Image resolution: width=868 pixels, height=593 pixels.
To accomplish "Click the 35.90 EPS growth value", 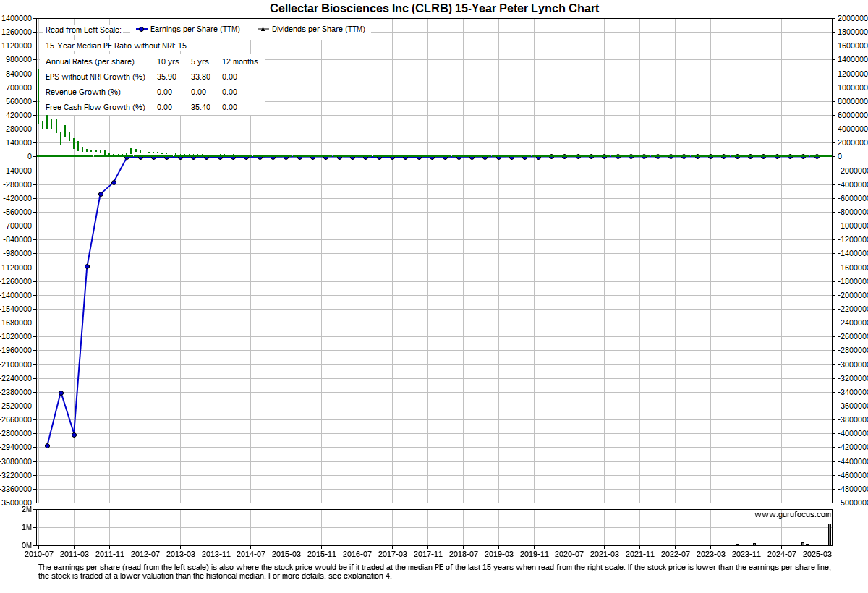I will pos(167,77).
